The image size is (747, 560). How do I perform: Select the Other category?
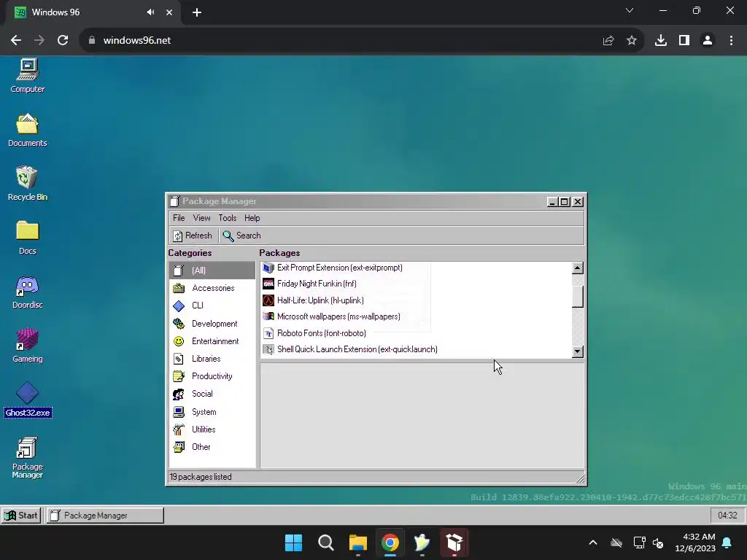[212, 447]
